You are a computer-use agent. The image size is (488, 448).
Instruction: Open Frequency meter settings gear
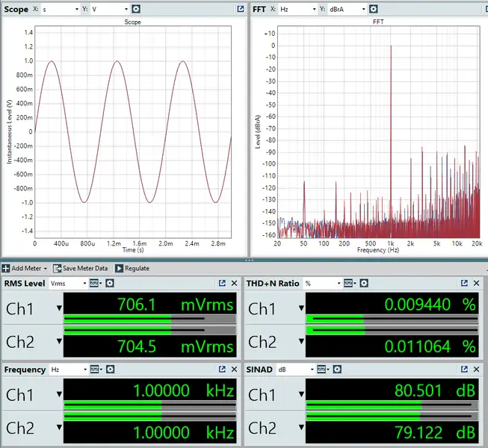click(x=110, y=370)
